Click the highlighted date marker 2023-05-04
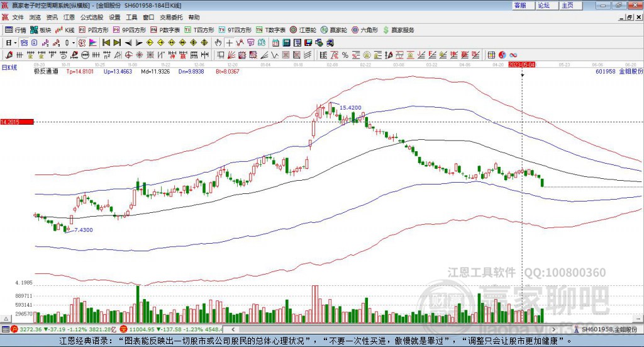This screenshot has height=347, width=644. pos(522,65)
